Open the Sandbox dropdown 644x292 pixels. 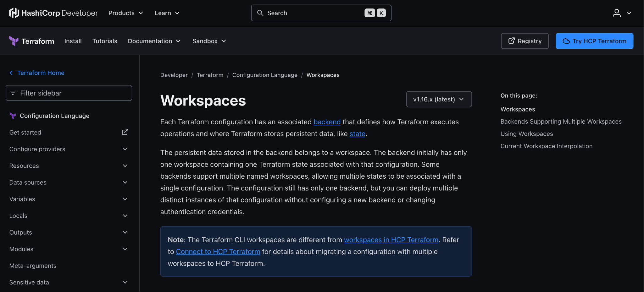(209, 41)
